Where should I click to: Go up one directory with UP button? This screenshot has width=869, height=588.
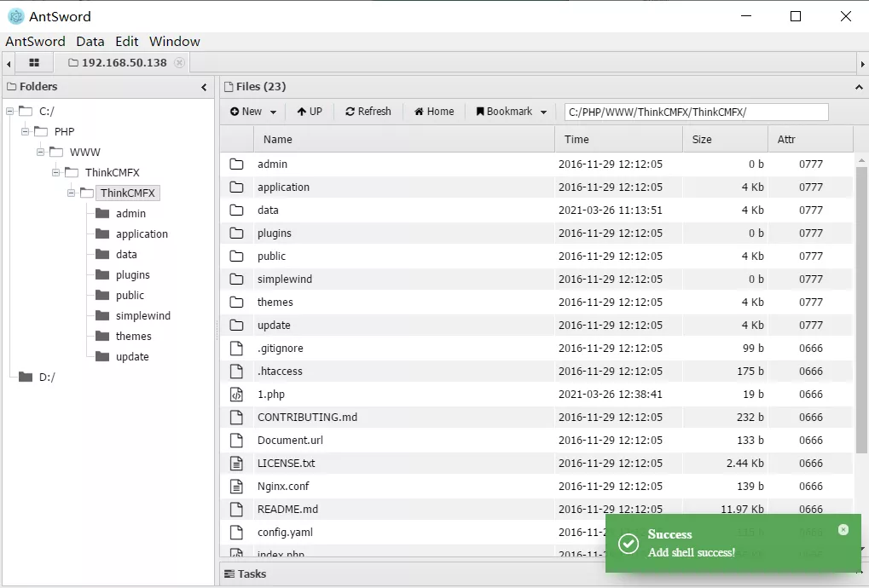(x=310, y=112)
